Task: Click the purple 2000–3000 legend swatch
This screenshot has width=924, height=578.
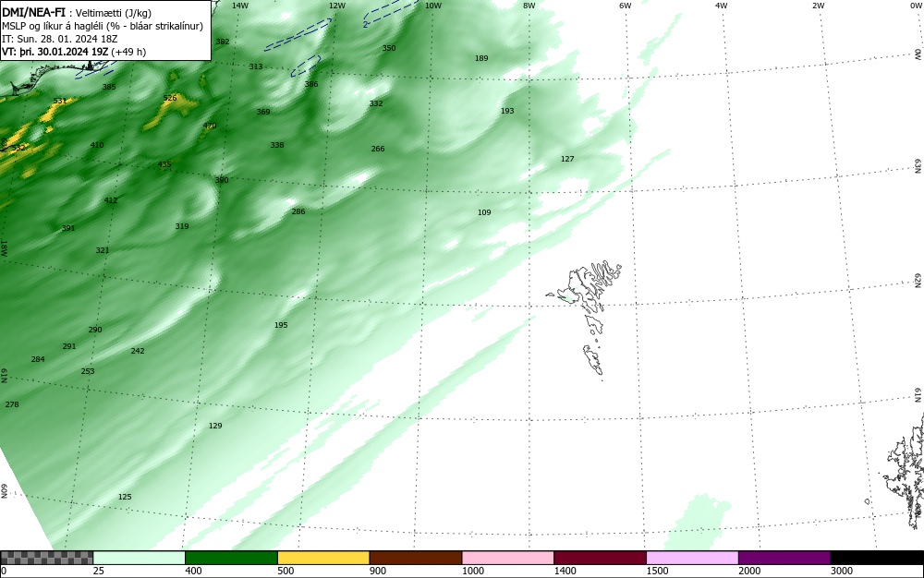Action: [x=784, y=558]
